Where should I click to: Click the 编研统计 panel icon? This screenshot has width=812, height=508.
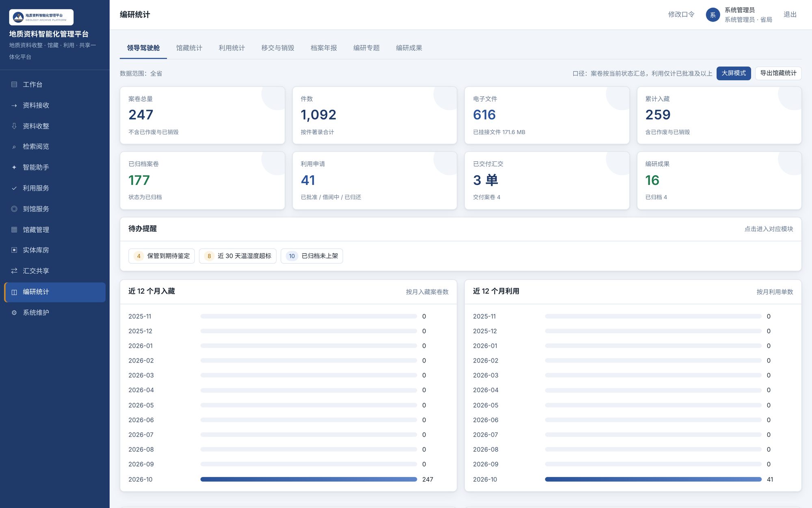(x=14, y=292)
